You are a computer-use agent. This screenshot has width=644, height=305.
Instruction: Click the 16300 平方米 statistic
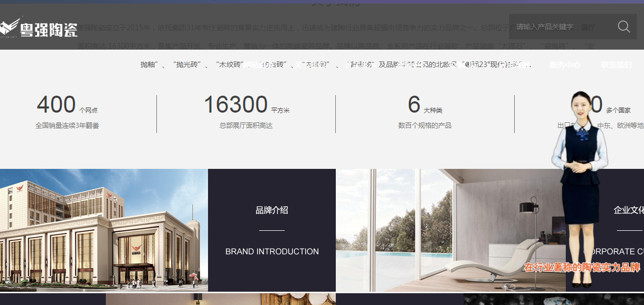[246, 105]
